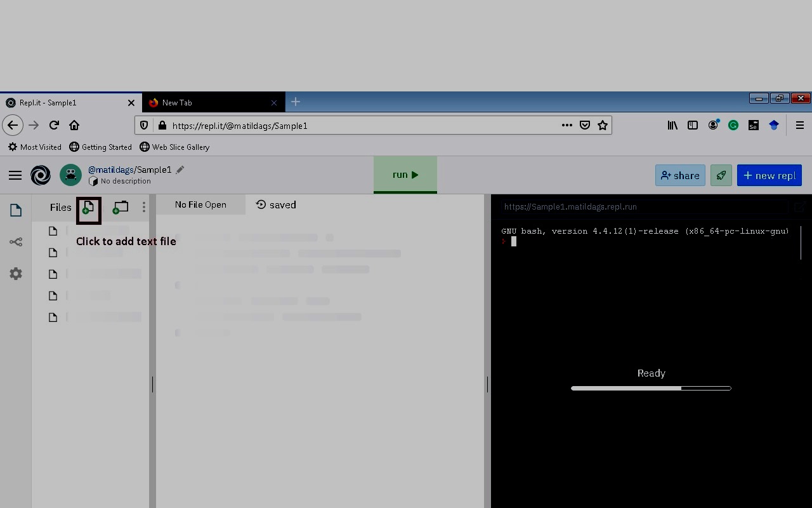Toggle the Firefox sidebar view

coord(693,125)
